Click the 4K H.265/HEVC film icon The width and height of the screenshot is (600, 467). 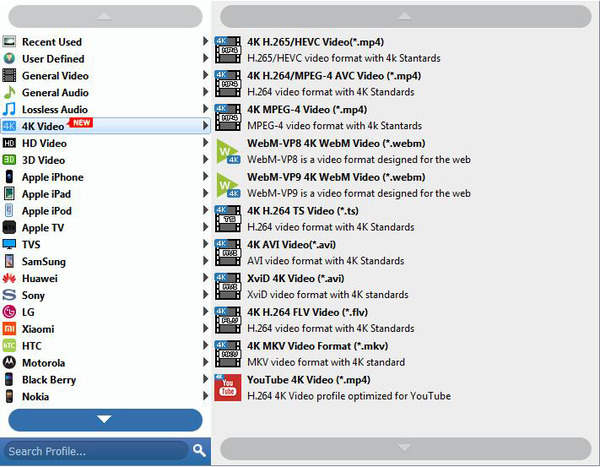click(x=228, y=50)
